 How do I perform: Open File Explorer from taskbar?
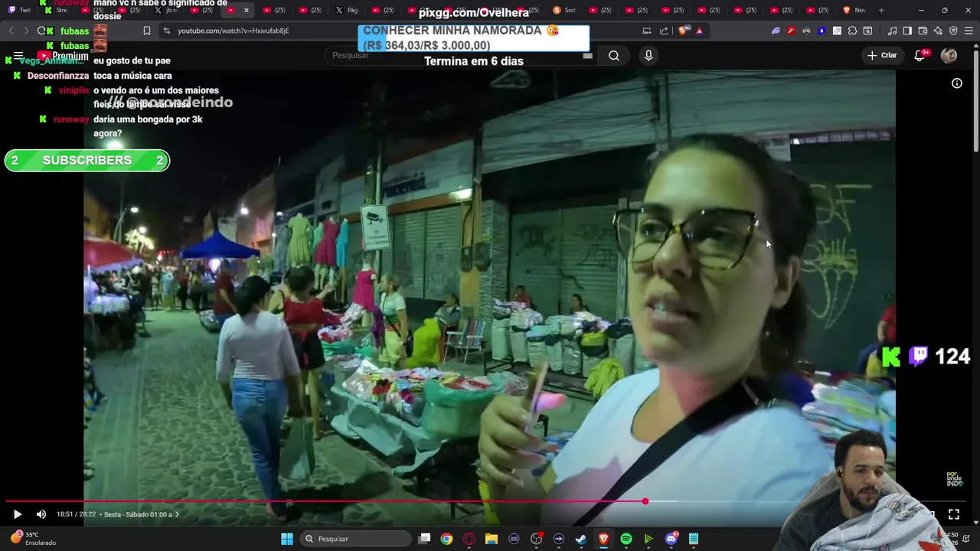pos(492,539)
